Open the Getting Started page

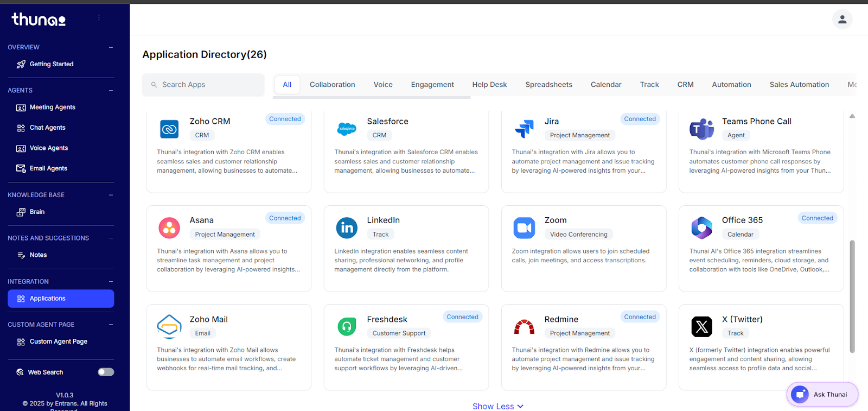tap(52, 64)
